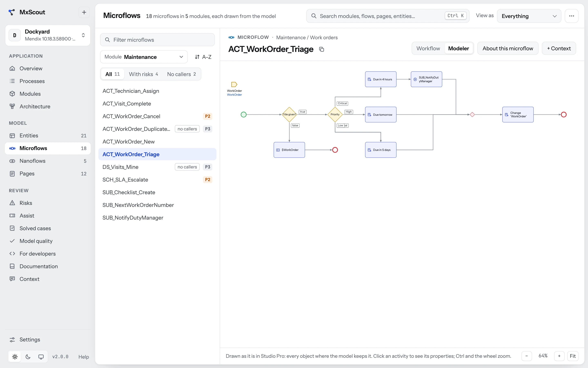This screenshot has width=588, height=368.
Task: Click the plus button next to MxScout
Action: point(84,12)
